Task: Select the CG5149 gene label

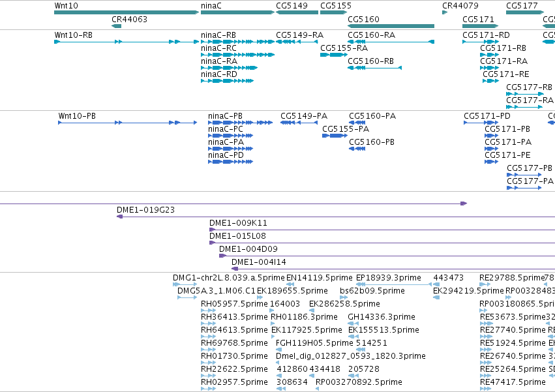Action: pos(292,6)
